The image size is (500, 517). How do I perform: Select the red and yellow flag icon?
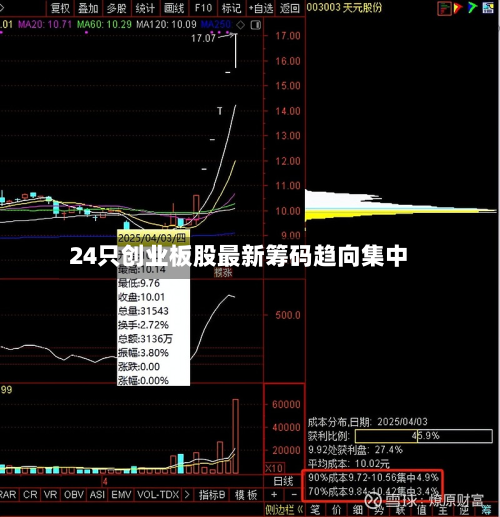click(x=458, y=8)
